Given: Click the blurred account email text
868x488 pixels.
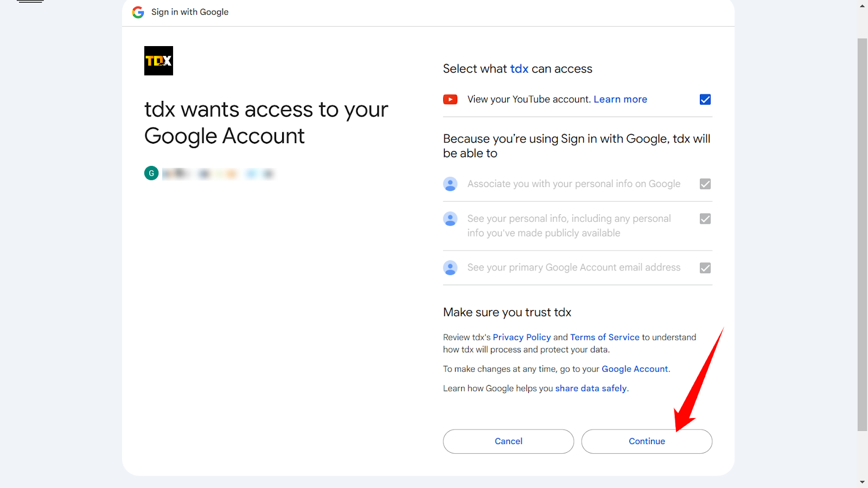Looking at the screenshot, I should 218,174.
